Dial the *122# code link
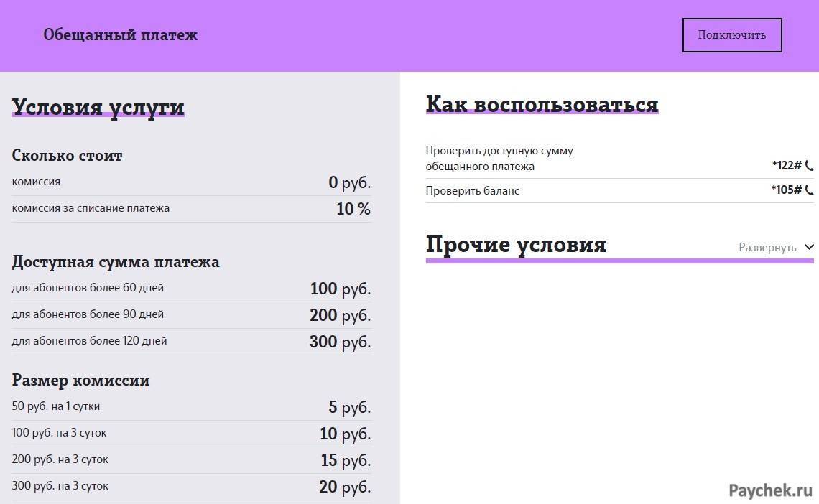819x504 pixels. coord(787,165)
